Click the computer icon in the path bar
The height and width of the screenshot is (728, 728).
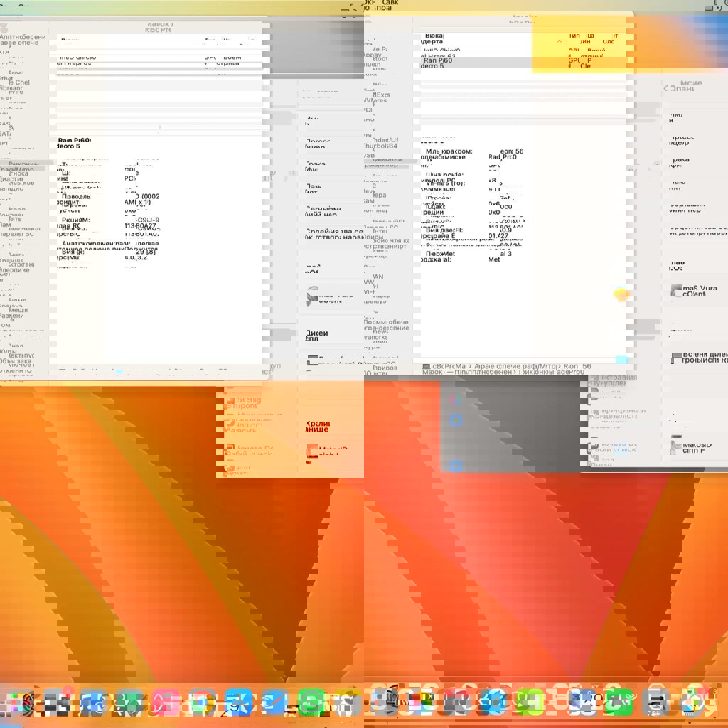(427, 367)
